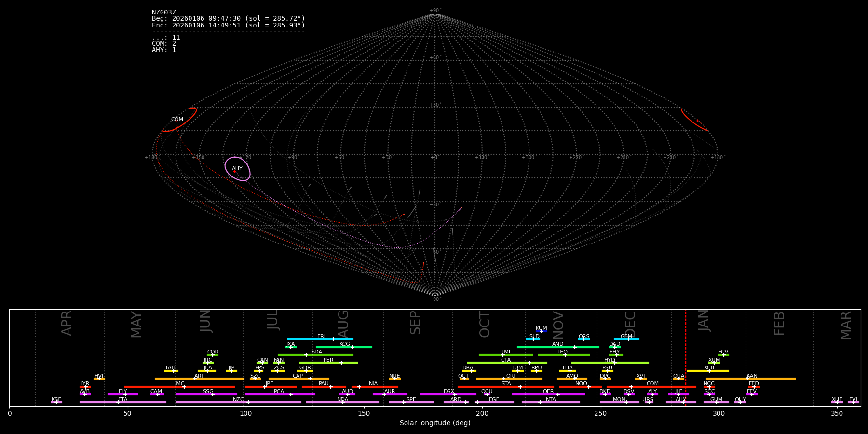Viewport: 868px width, 434px height.
Task: Click the 'Solar longitude (deg)' axis label
Action: [x=435, y=423]
